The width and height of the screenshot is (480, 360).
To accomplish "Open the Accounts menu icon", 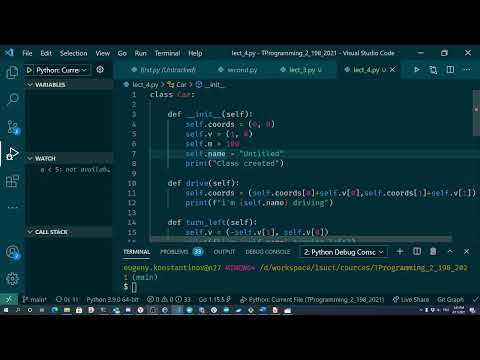I will coord(13,252).
